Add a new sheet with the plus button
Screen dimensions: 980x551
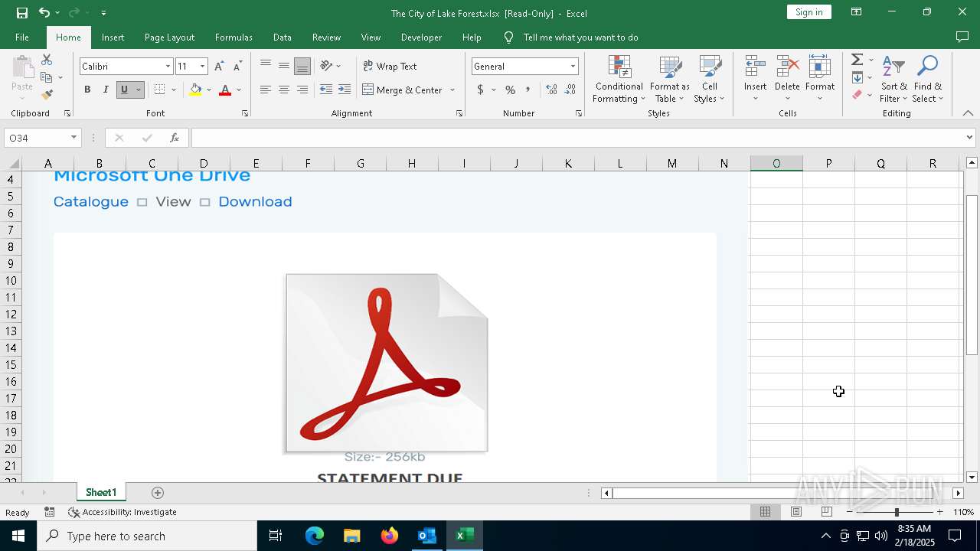coord(158,493)
